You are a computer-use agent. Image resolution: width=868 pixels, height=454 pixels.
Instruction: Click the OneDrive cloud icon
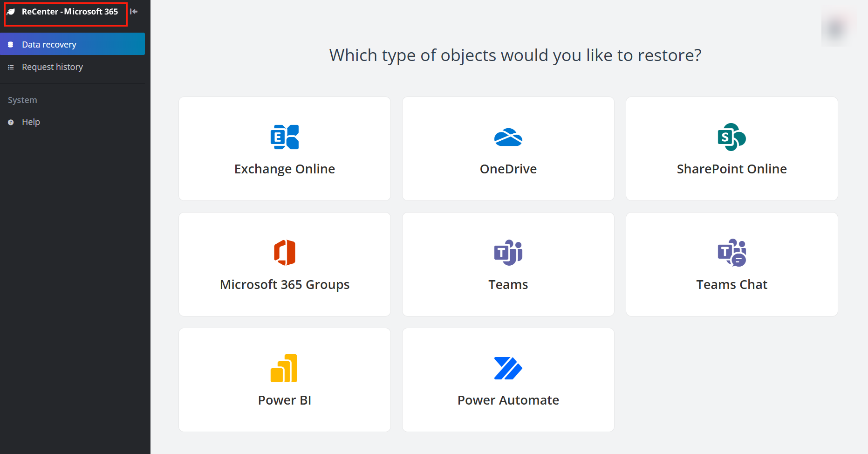pos(508,137)
